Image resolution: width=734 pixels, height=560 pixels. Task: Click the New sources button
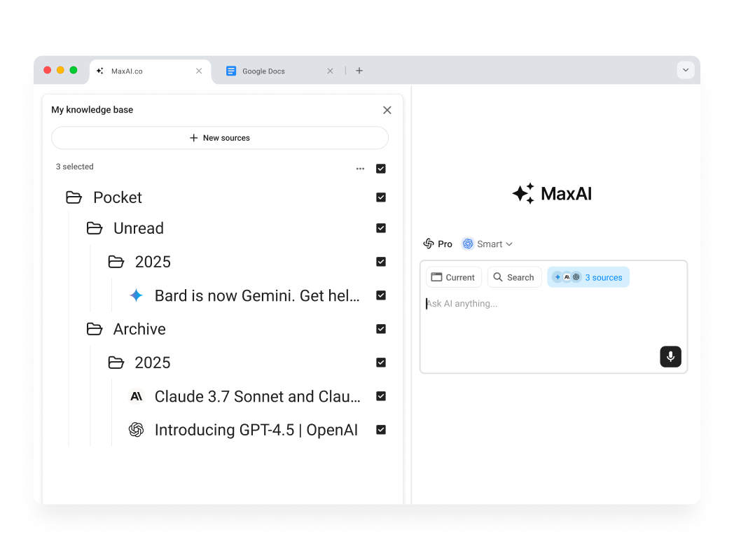[x=220, y=137]
